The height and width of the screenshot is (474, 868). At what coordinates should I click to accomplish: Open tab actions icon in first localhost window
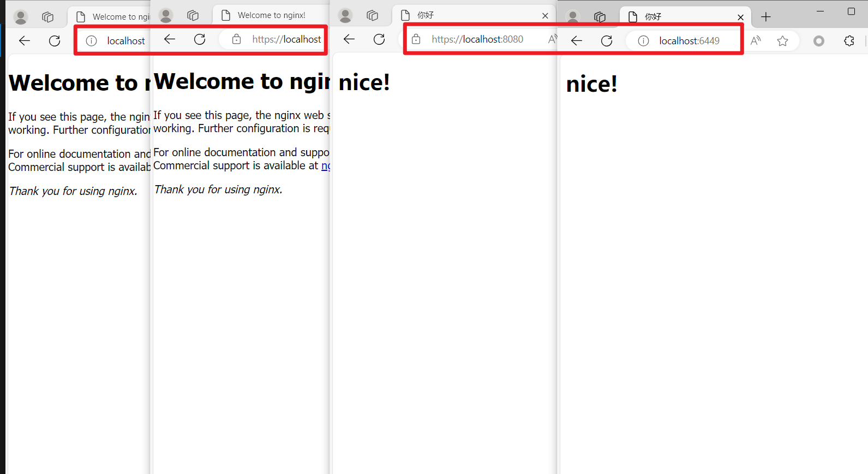coord(47,17)
